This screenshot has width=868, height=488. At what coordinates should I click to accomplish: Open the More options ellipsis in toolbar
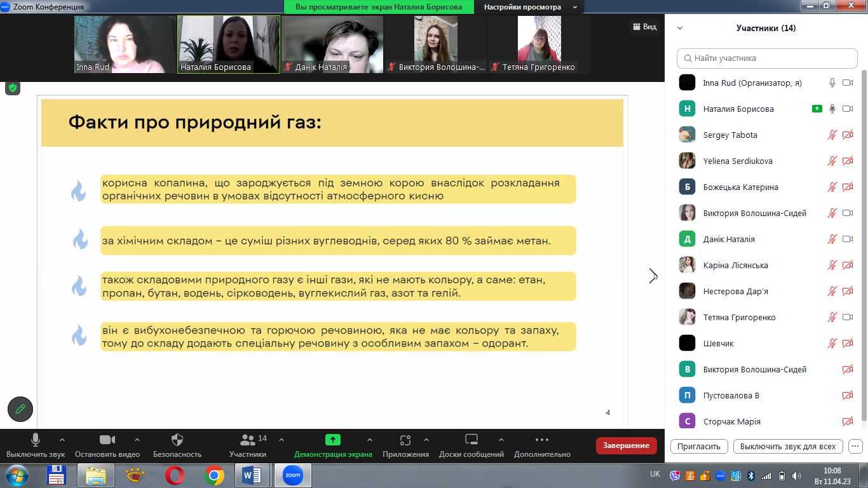click(541, 440)
